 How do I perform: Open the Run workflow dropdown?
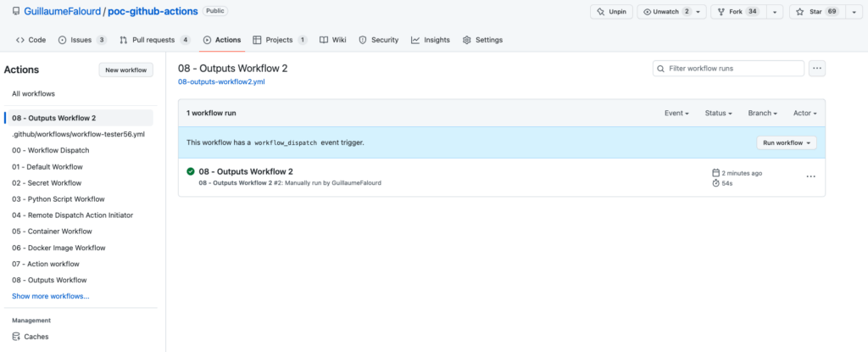coord(787,142)
